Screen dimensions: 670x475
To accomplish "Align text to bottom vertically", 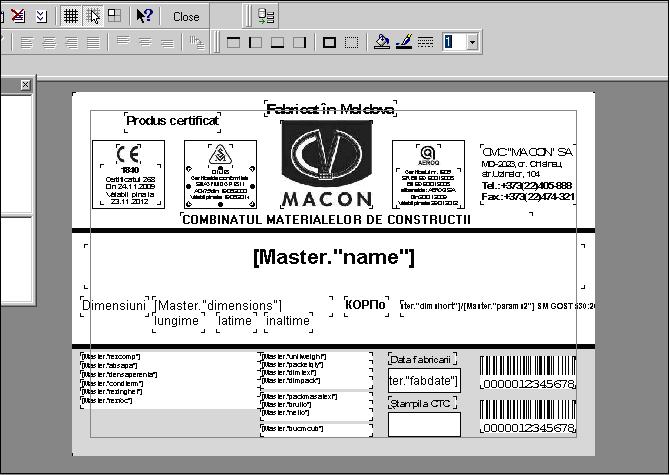I will 168,42.
